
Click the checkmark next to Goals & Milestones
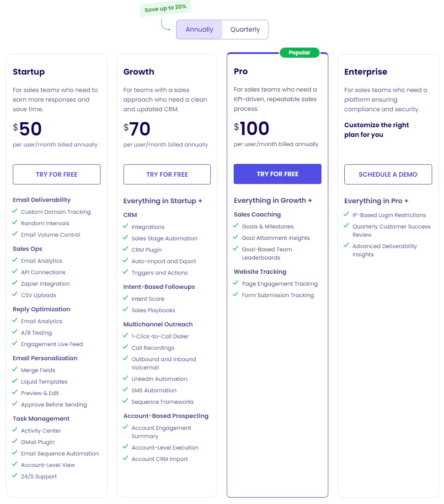[236, 226]
